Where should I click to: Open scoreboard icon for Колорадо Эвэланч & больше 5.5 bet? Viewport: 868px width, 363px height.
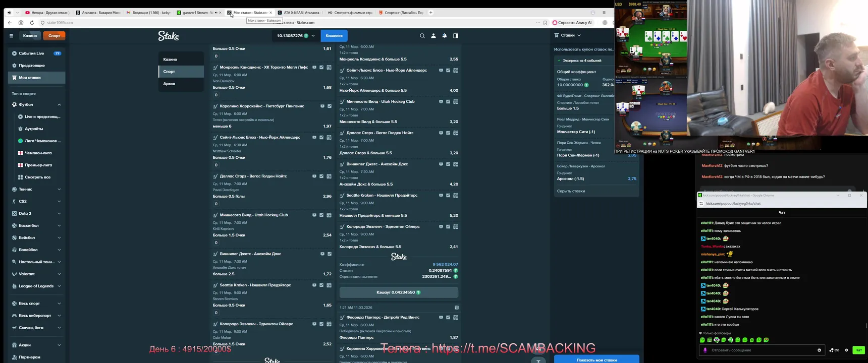(x=456, y=226)
